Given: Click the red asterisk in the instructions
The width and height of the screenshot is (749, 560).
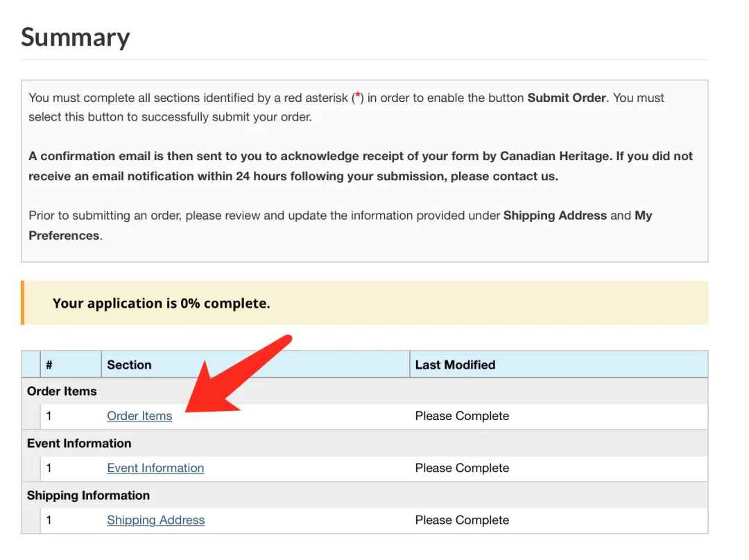Looking at the screenshot, I should coord(357,97).
